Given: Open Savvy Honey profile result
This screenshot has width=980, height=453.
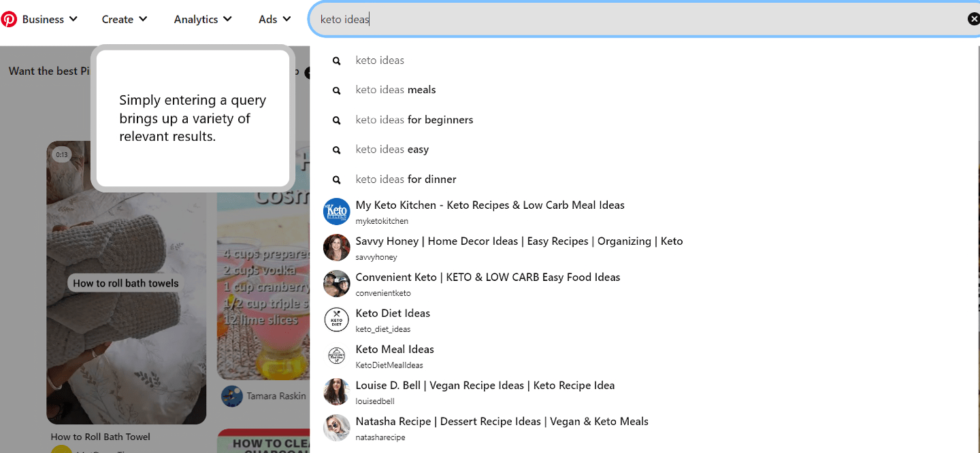Looking at the screenshot, I should coord(644,248).
